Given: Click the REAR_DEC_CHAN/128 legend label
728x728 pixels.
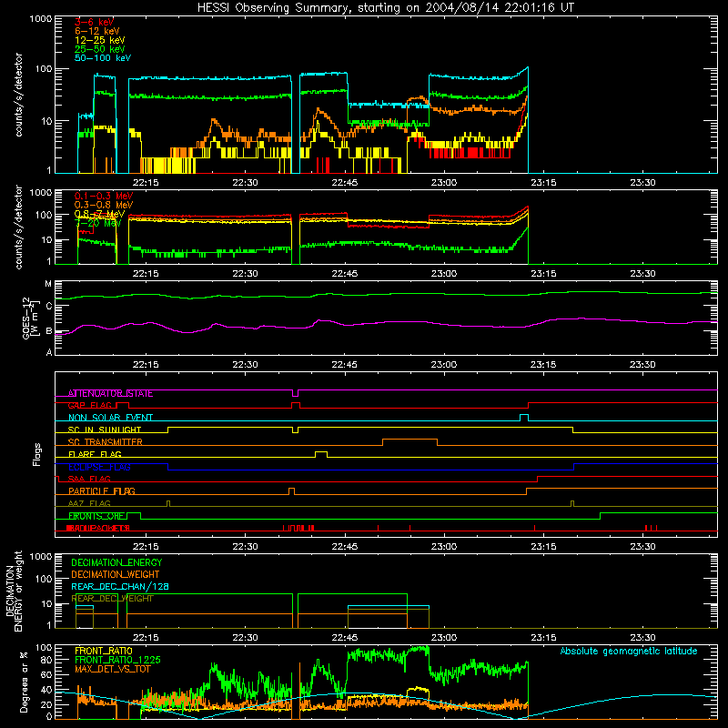Looking at the screenshot, I should [120, 587].
